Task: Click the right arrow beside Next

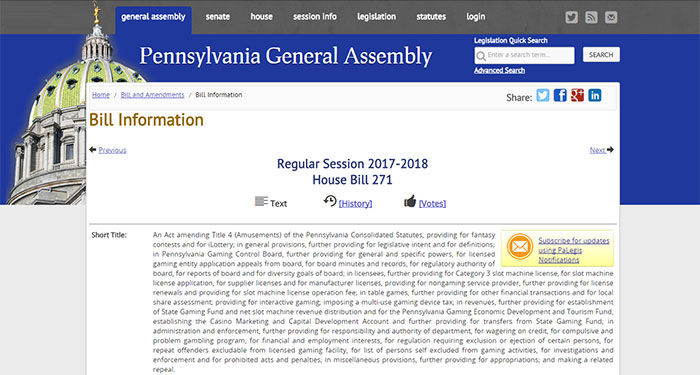Action: point(610,150)
